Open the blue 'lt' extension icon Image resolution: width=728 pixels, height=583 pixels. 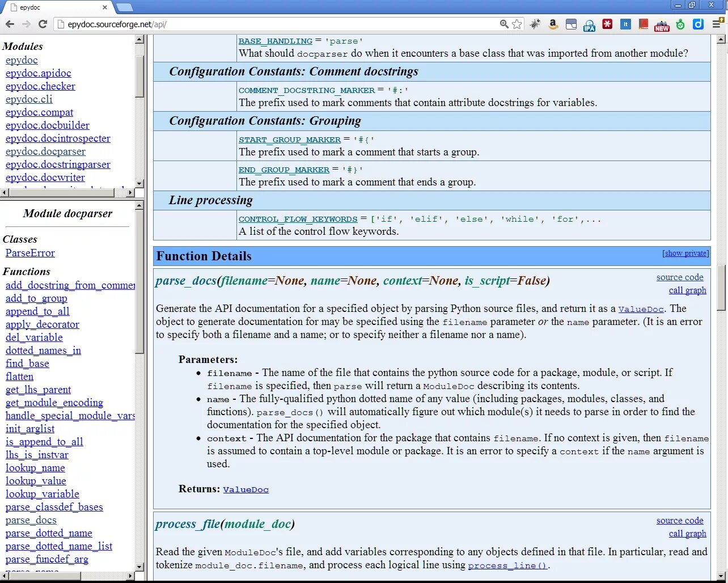[x=625, y=24]
